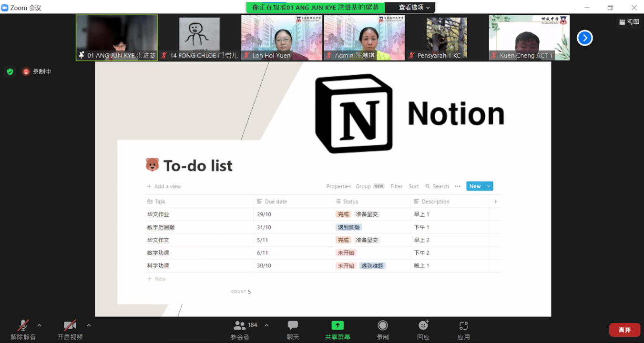The width and height of the screenshot is (644, 343).
Task: Open the 视图 view layout menu
Action: click(629, 21)
